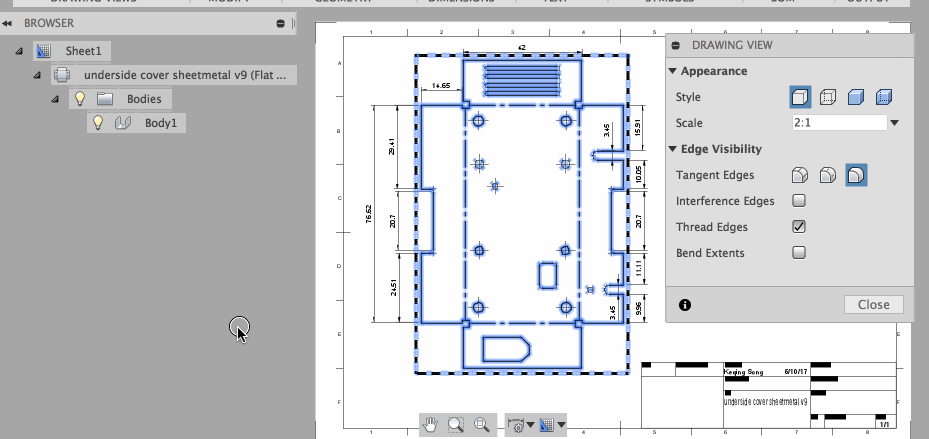Toggle the Bodies folder lightbulb visibility
The height and width of the screenshot is (439, 929).
[x=80, y=98]
